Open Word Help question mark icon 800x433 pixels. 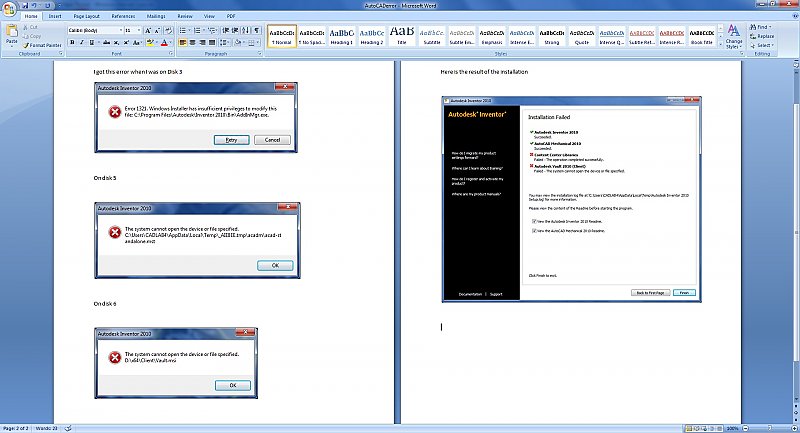point(795,16)
